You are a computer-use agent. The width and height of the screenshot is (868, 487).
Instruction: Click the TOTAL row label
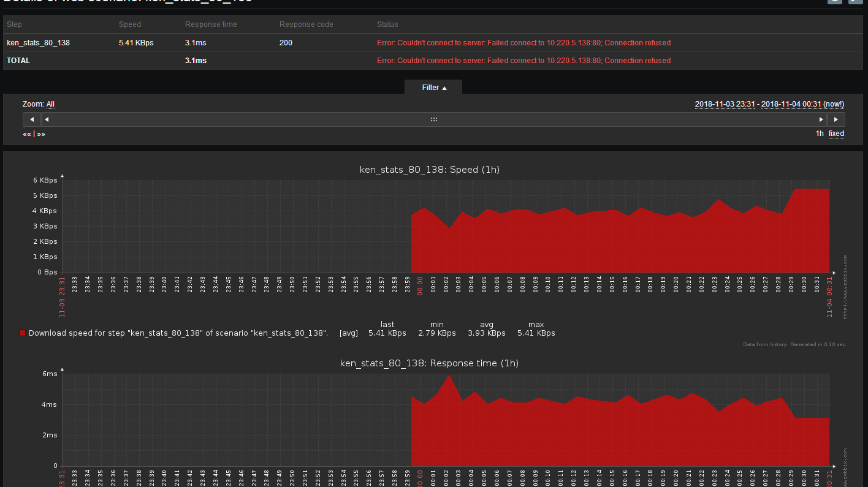click(18, 61)
